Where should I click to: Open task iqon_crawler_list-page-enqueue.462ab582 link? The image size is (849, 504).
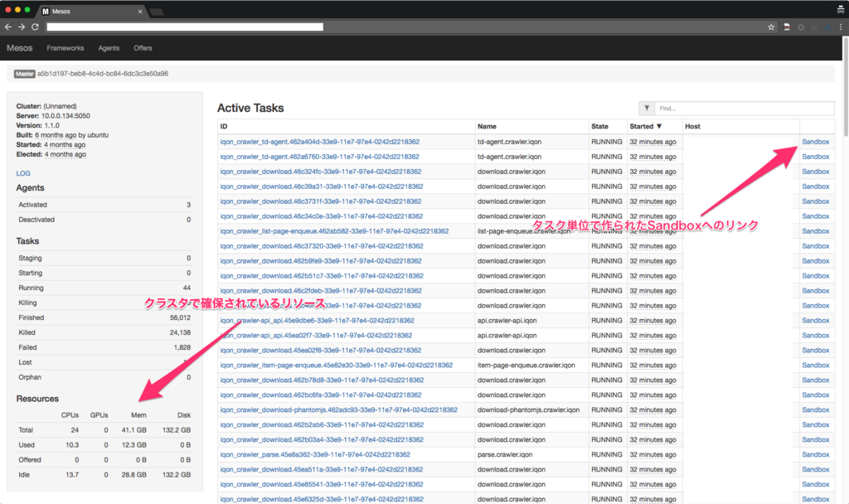tap(334, 231)
